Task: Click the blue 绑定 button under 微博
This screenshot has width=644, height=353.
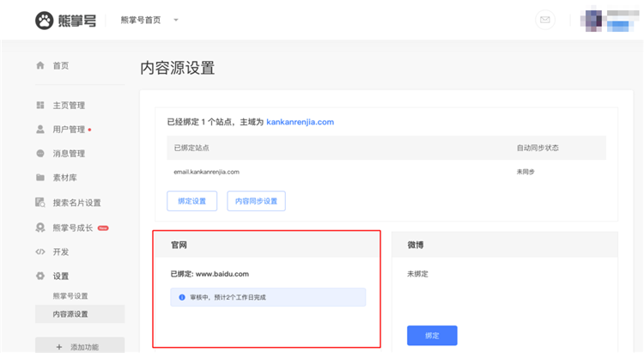Action: (432, 335)
